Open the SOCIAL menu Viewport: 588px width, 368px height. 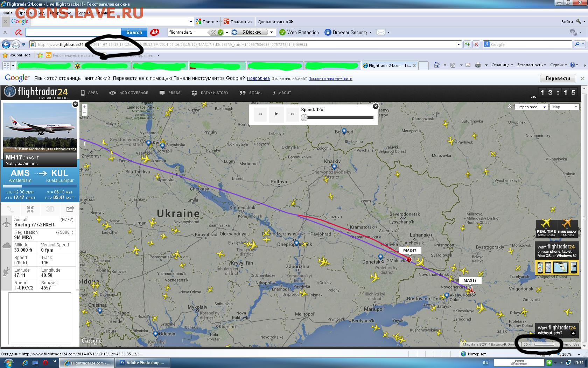251,93
